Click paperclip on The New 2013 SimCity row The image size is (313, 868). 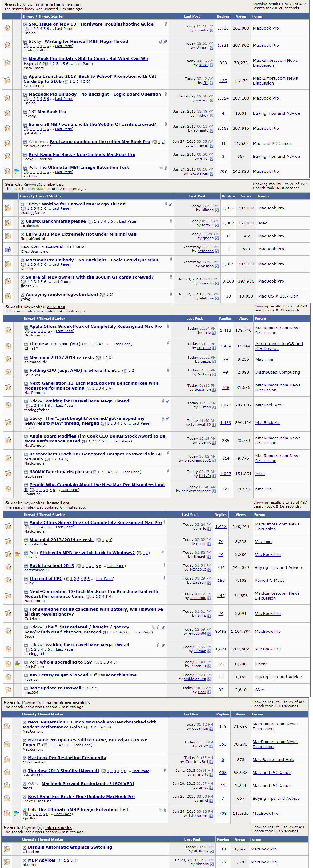(x=165, y=770)
